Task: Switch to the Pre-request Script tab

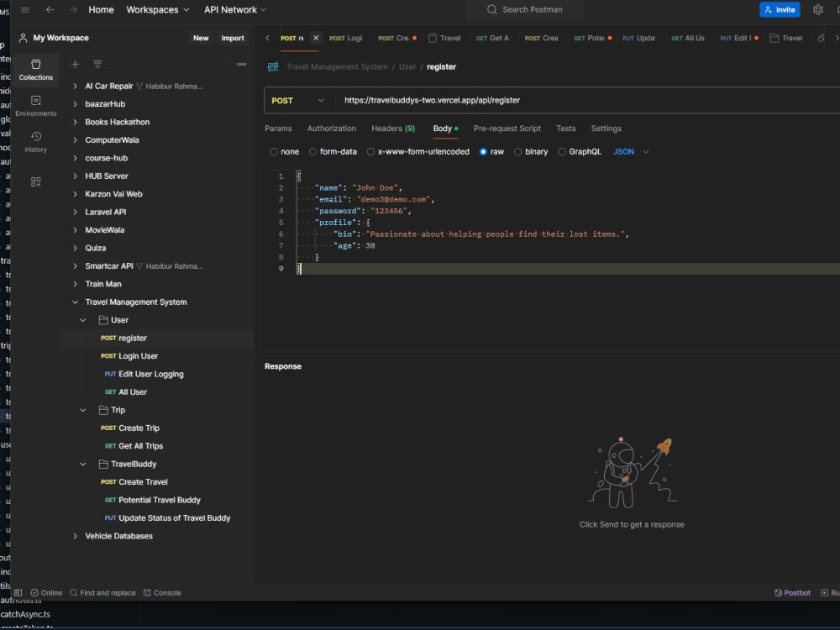Action: tap(507, 129)
